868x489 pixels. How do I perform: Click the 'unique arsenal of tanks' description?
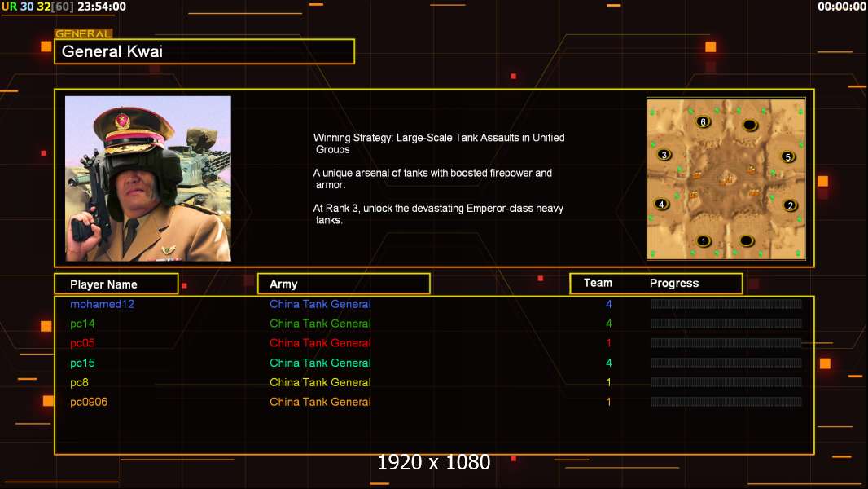click(432, 178)
